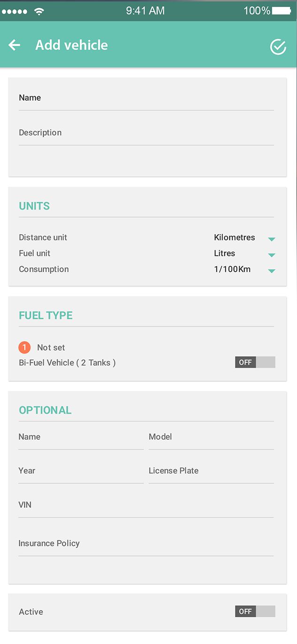The width and height of the screenshot is (297, 644).
Task: Toggle the Bi-Fuel Vehicle switch
Action: [x=255, y=362]
